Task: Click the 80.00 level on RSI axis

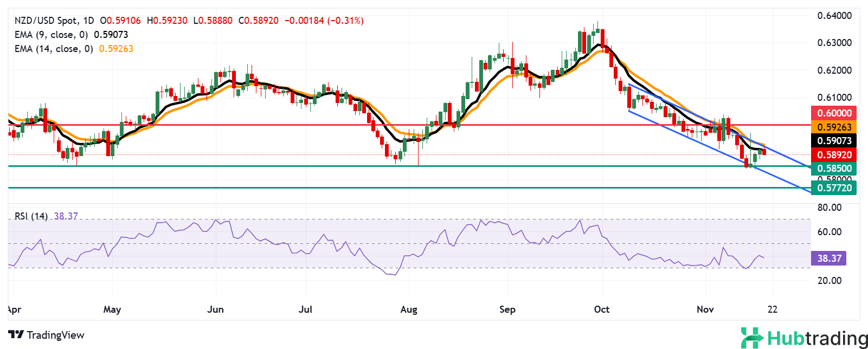Action: [830, 208]
